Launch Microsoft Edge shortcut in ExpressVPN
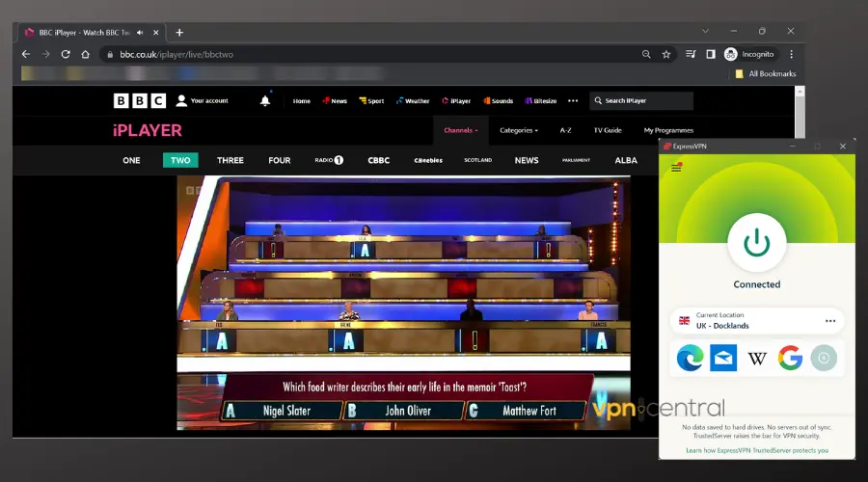The height and width of the screenshot is (482, 868). click(690, 358)
